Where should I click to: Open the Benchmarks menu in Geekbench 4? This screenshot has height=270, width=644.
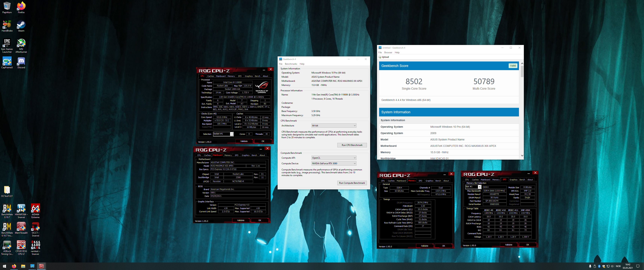tap(291, 64)
